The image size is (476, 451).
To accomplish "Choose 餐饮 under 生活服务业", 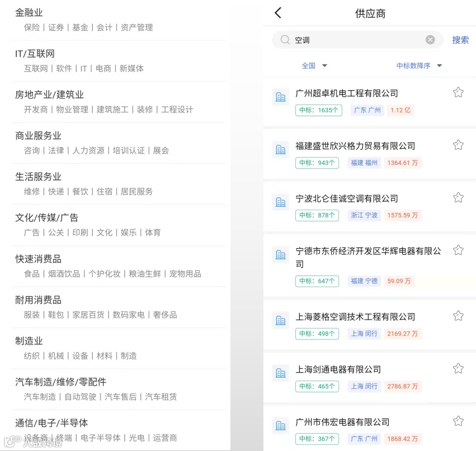I will coord(80,191).
